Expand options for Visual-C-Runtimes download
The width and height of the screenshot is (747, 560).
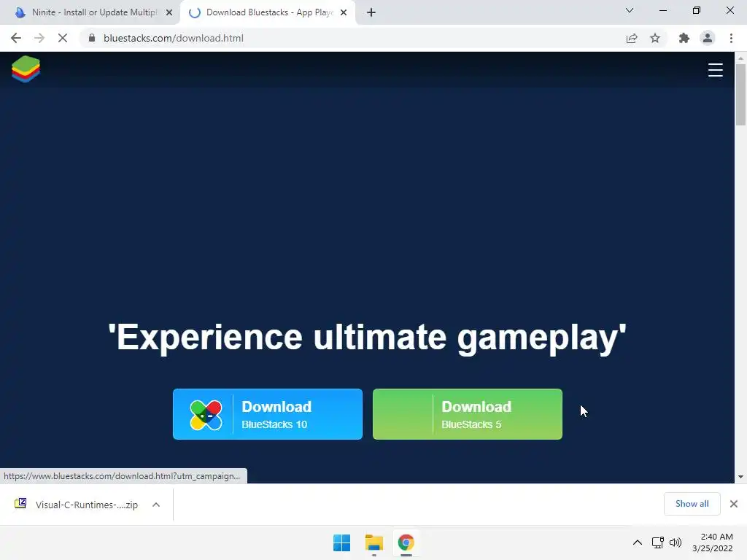[156, 505]
